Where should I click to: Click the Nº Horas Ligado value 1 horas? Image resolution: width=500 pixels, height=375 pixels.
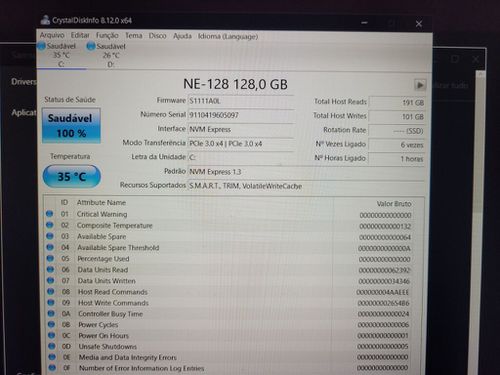pos(397,159)
